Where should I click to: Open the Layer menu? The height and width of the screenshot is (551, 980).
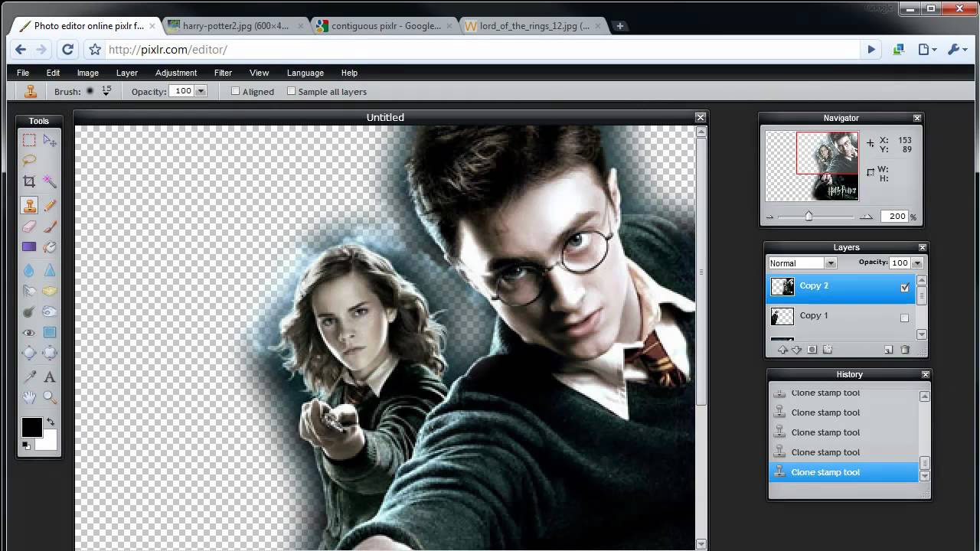(127, 73)
